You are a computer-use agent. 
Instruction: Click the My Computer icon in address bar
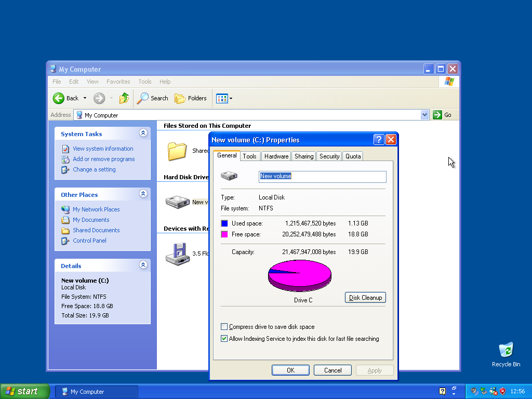[x=79, y=115]
